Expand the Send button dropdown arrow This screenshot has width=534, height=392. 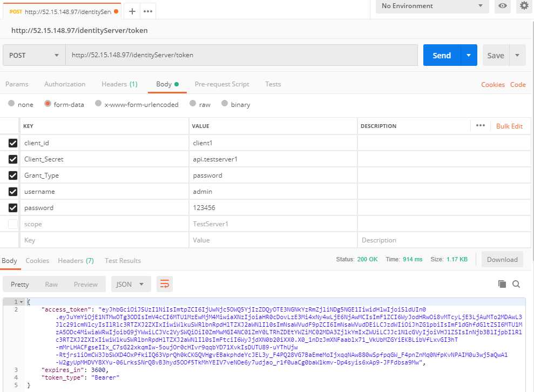469,55
